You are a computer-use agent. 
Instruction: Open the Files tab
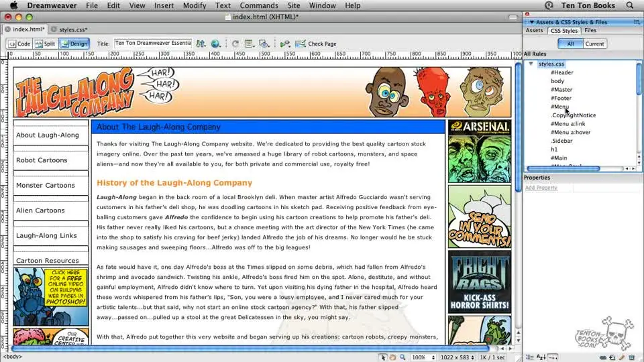click(590, 30)
